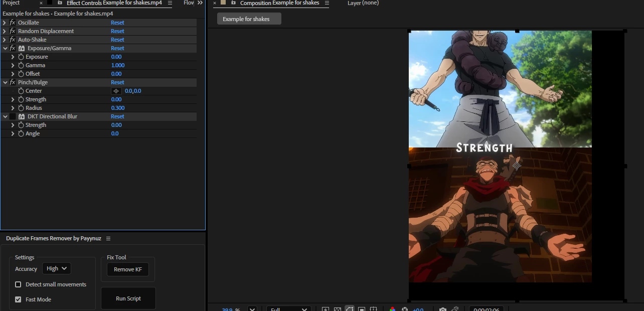This screenshot has height=311, width=644.
Task: Reset the Pinch/Bulge effect
Action: pos(117,82)
